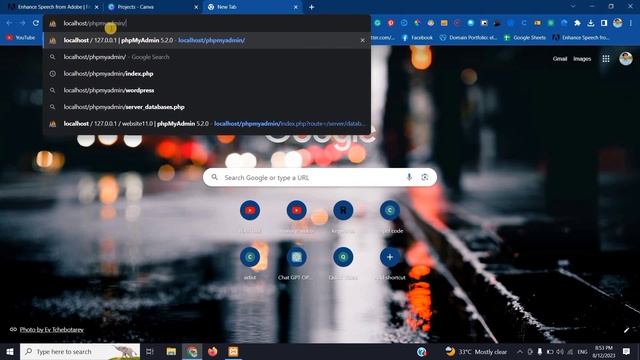
Task: Open the YouTube bookmark
Action: coord(20,38)
